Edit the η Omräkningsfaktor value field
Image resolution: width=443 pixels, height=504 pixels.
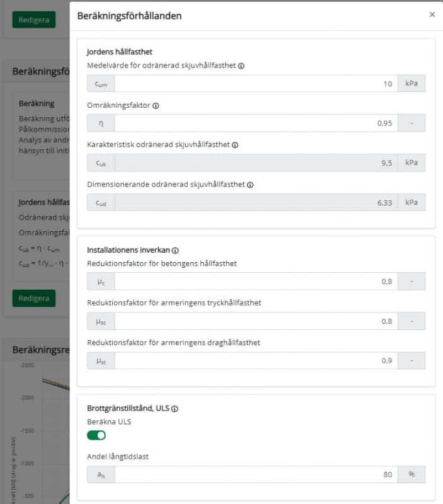pos(256,123)
